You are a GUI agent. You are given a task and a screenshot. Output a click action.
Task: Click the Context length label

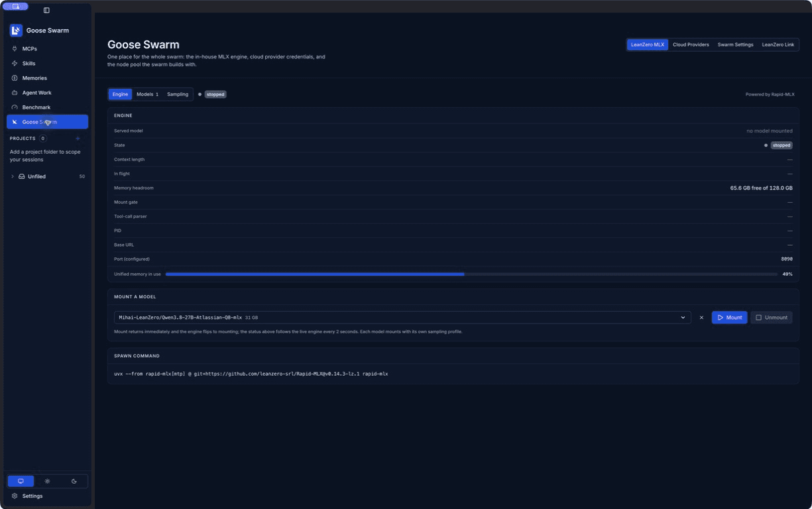[129, 159]
